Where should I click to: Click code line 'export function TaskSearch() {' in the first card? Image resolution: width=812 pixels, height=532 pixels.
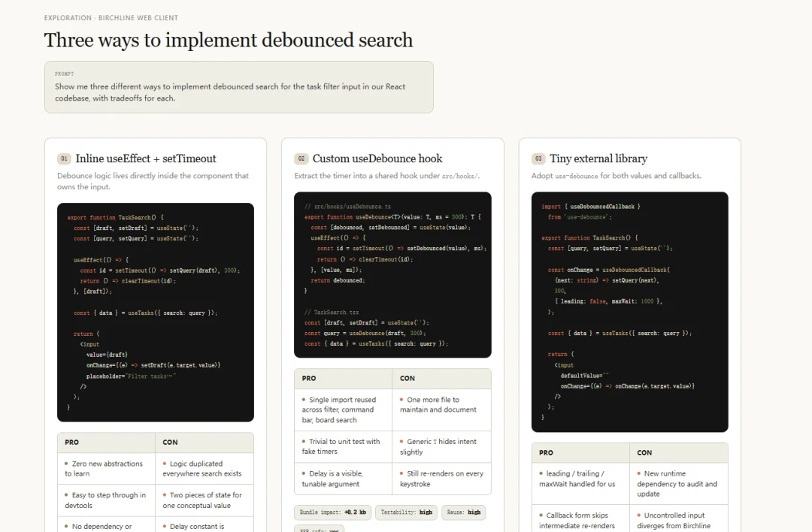tap(116, 217)
